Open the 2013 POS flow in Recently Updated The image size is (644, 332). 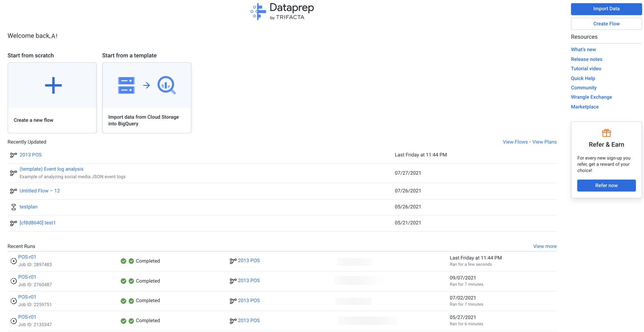[30, 155]
